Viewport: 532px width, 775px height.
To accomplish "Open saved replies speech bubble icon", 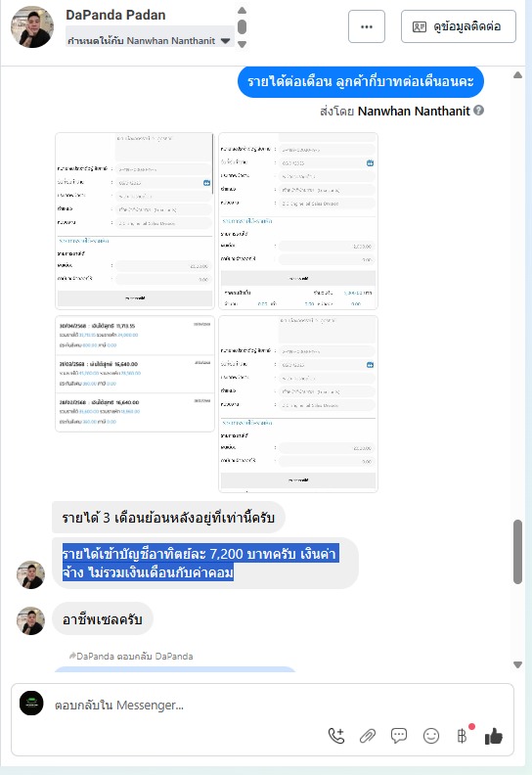I will (x=399, y=736).
